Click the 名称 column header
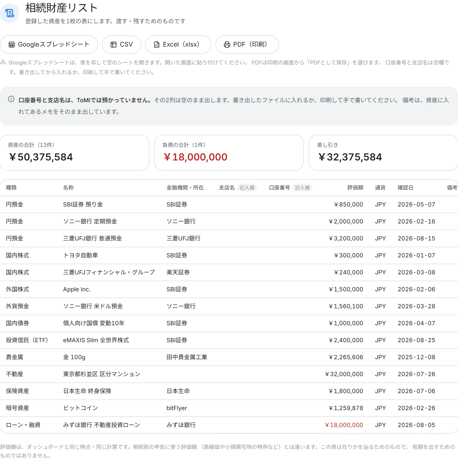 coord(68,188)
